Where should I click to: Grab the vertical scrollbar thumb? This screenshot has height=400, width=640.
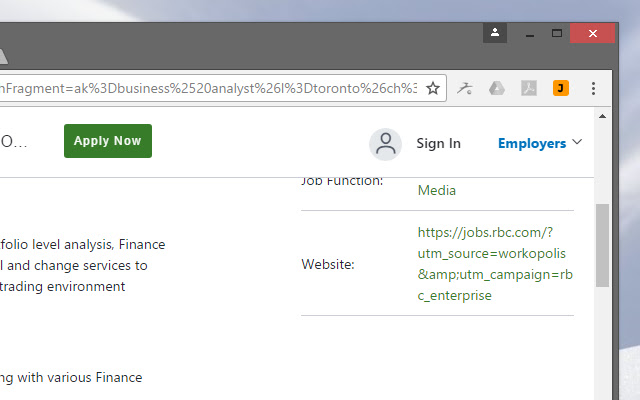click(x=602, y=245)
